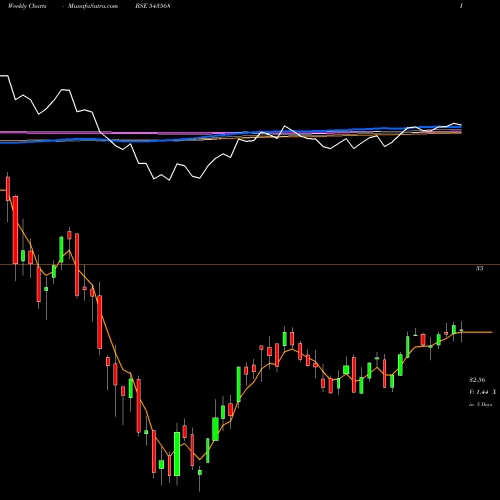
Task: Click the "in 5 Days" label
Action: pos(480,404)
